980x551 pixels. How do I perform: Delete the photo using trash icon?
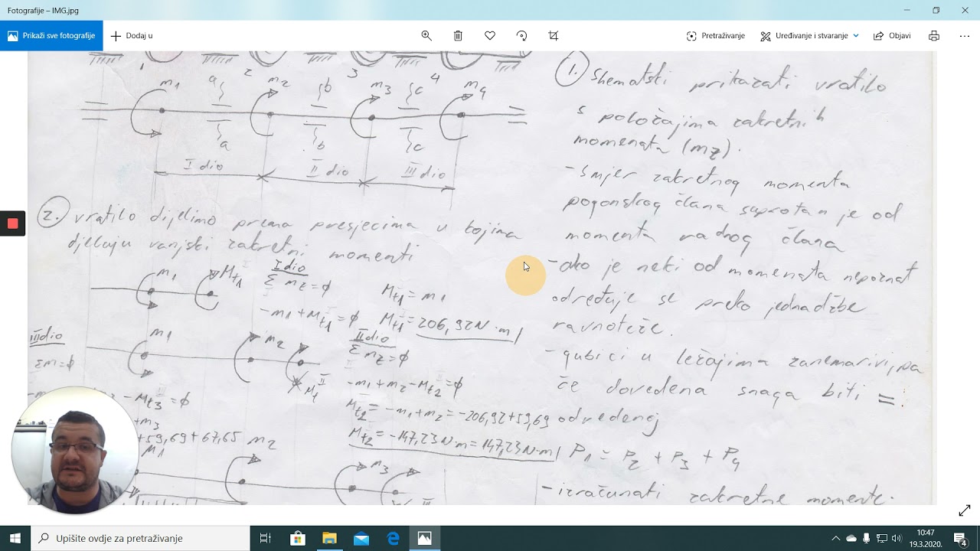[458, 36]
